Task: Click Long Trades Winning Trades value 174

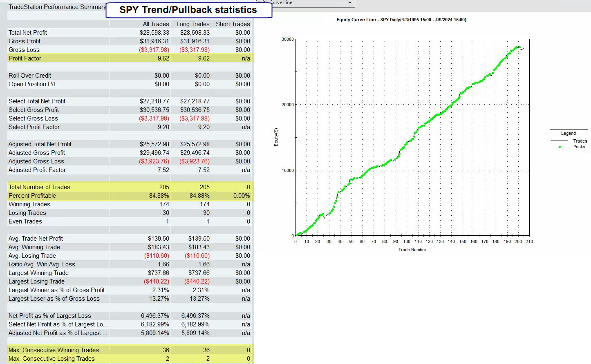Action: 205,204
